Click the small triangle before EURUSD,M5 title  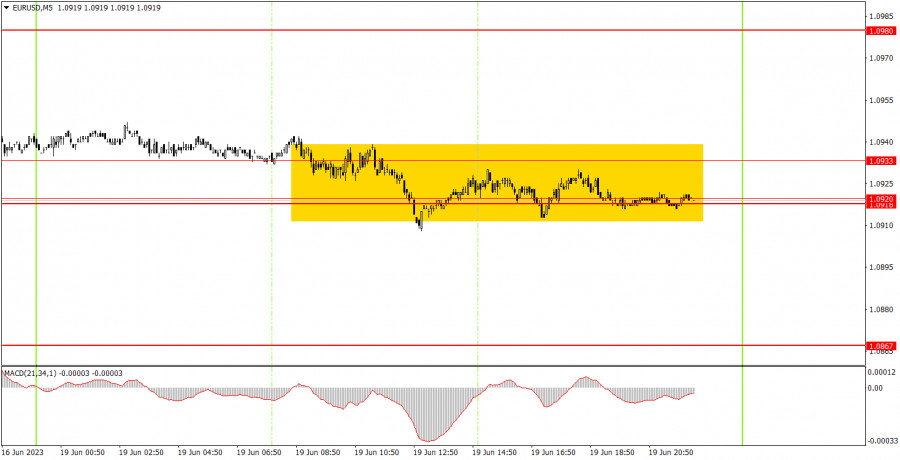6,8
